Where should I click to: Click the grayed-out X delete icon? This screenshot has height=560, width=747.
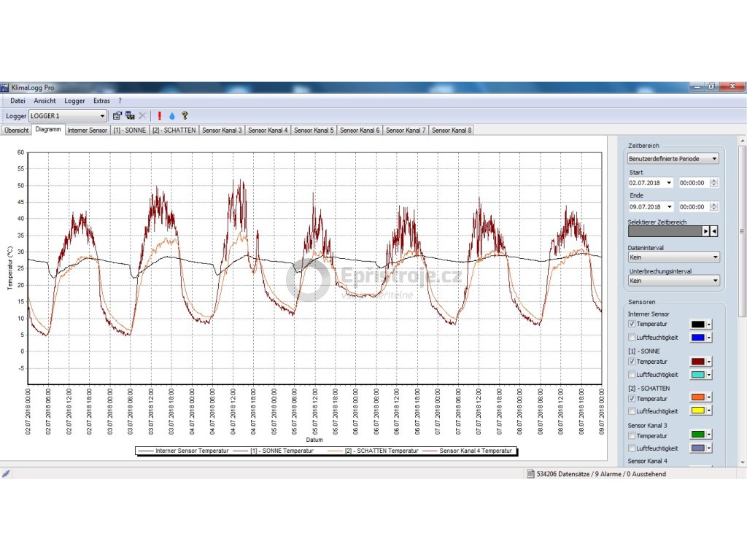(x=143, y=115)
